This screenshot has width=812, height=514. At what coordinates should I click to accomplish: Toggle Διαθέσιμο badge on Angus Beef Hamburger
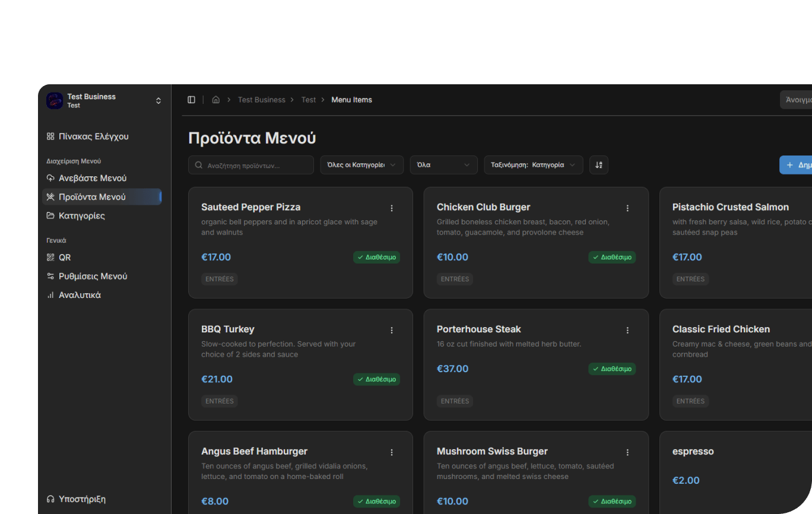(x=376, y=502)
